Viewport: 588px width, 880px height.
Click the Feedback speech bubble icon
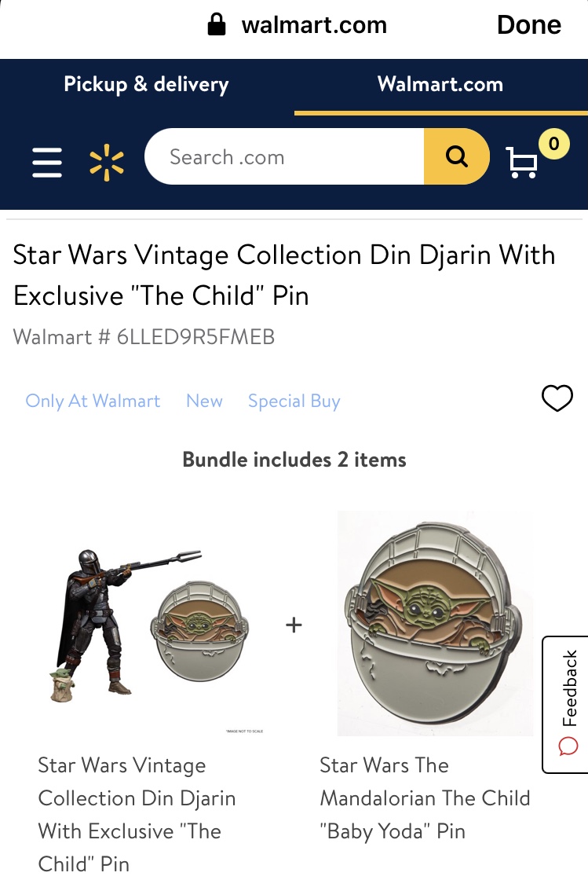(568, 746)
